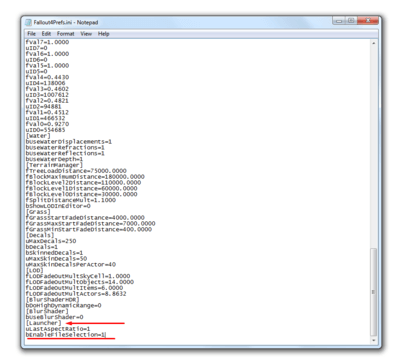Click the vertical scrollbar thumb
Image resolution: width=403 pixels, height=360 pixels.
[374, 292]
